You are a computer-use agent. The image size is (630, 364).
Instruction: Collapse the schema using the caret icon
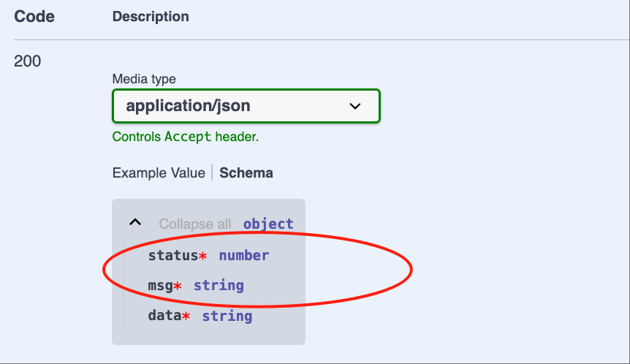click(135, 222)
